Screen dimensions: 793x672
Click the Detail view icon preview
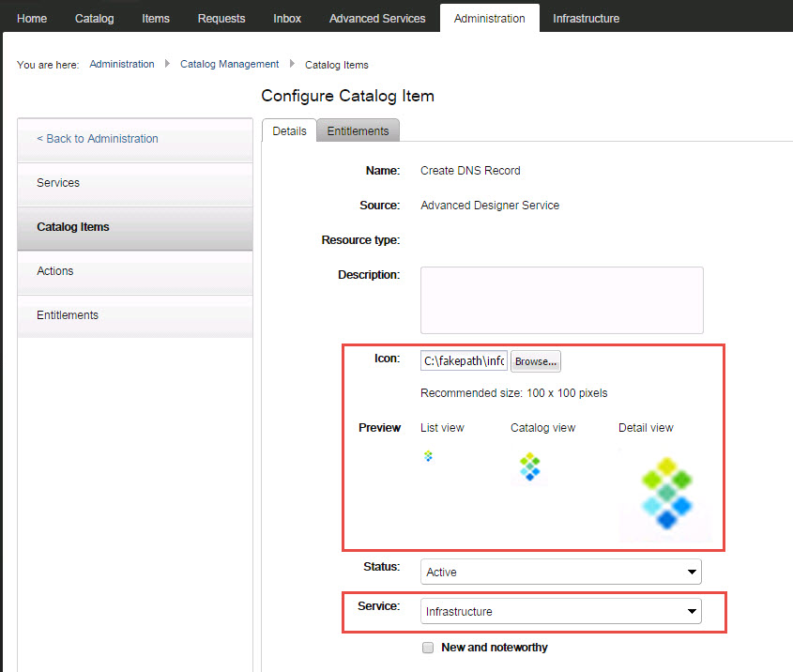pyautogui.click(x=666, y=496)
